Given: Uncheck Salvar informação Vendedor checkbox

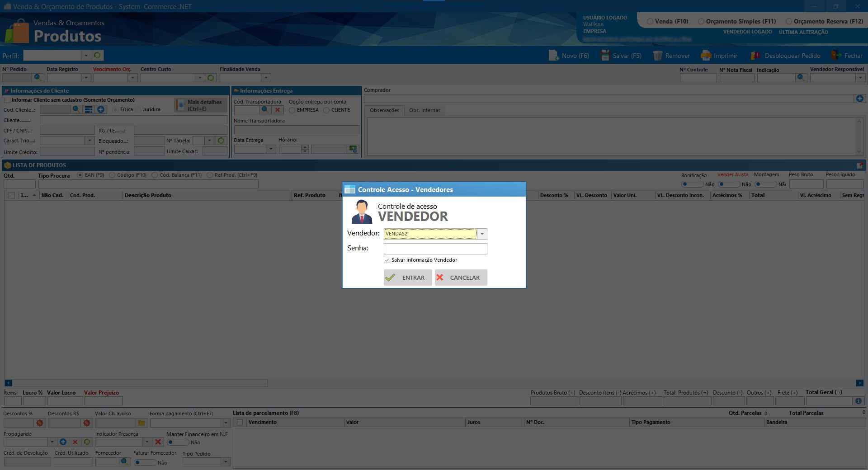Looking at the screenshot, I should click(x=387, y=260).
